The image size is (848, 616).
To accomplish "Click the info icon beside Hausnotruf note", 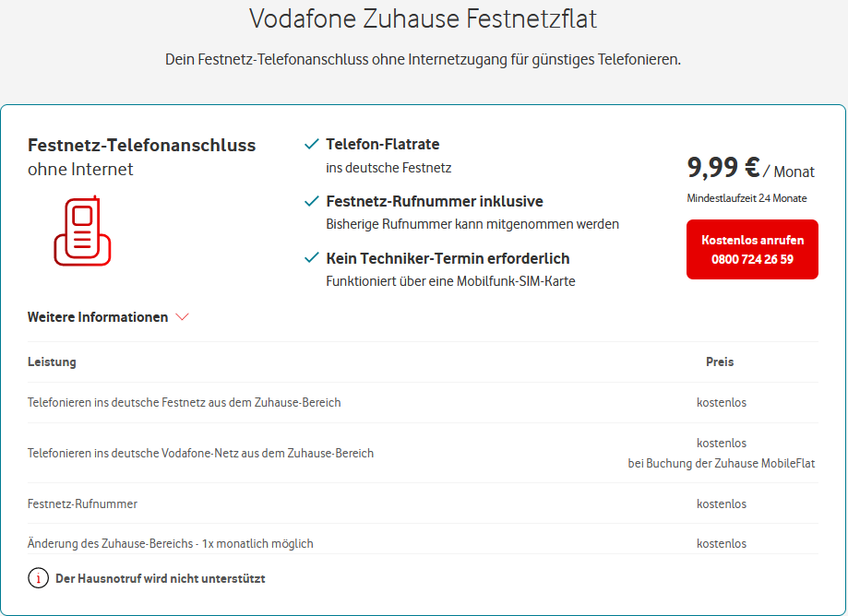I will tap(38, 579).
